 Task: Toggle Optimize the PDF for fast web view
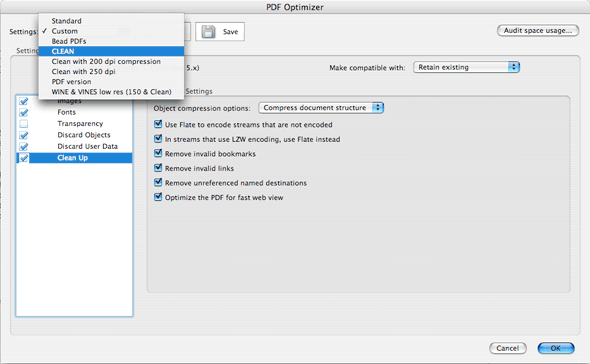[x=158, y=197]
